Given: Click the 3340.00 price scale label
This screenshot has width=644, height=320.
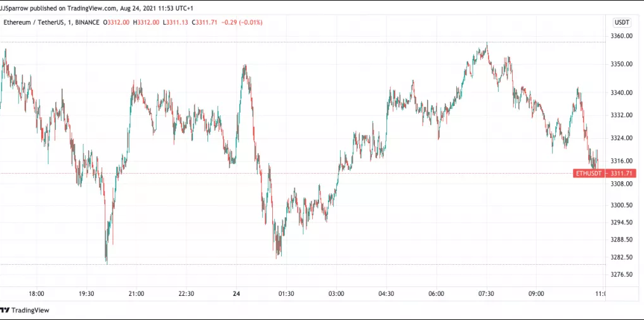Looking at the screenshot, I should (x=621, y=93).
